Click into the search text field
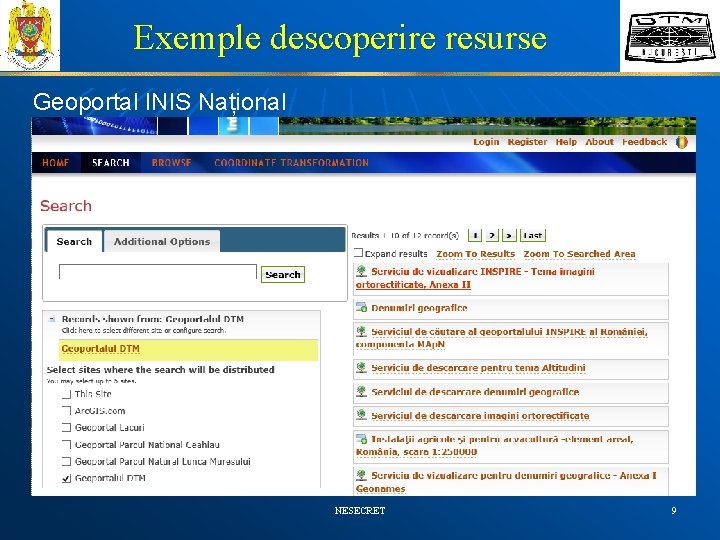This screenshot has height=540, width=720. 158,272
